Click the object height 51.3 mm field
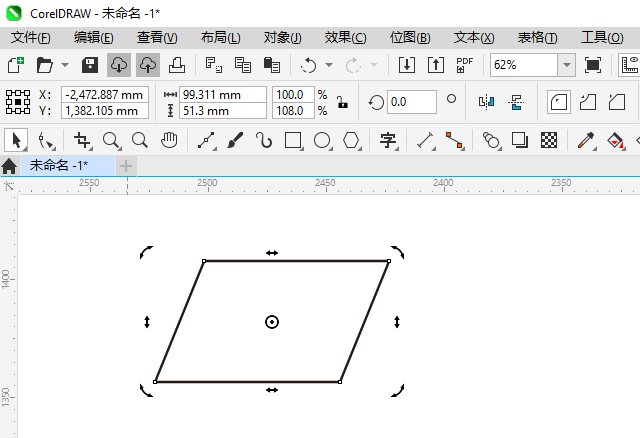This screenshot has width=640, height=438. (x=223, y=111)
